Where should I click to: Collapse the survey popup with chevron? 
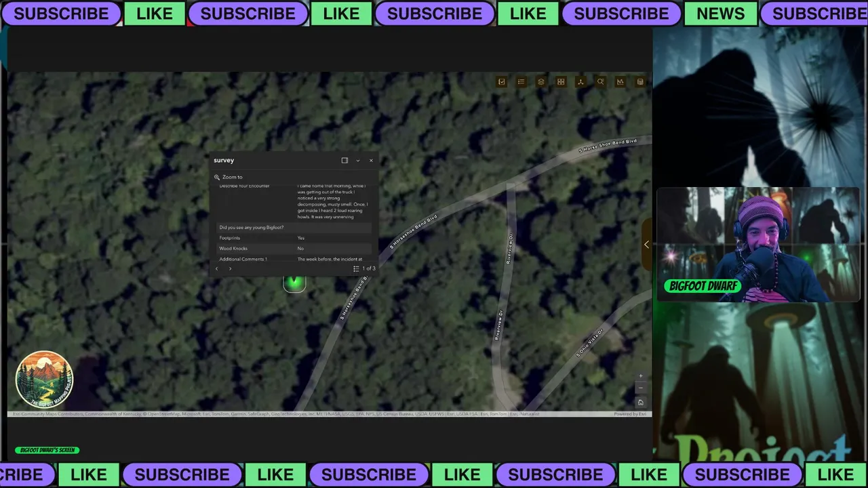pyautogui.click(x=358, y=161)
